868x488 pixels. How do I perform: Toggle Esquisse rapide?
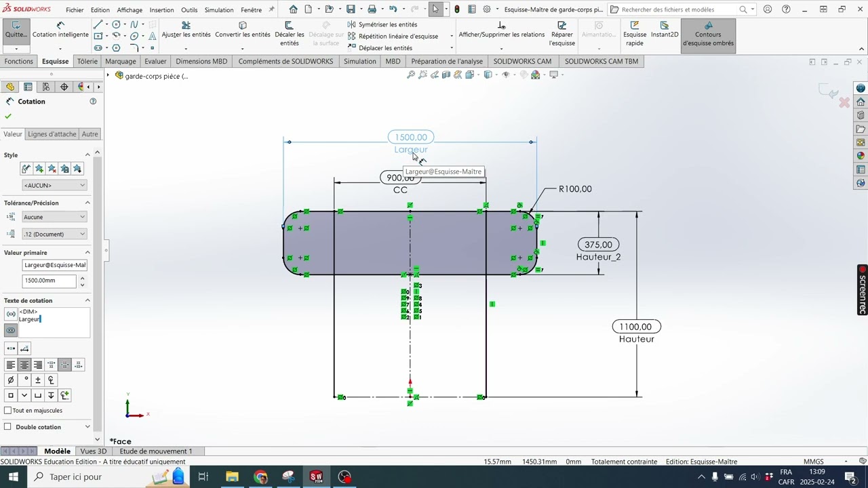[635, 34]
